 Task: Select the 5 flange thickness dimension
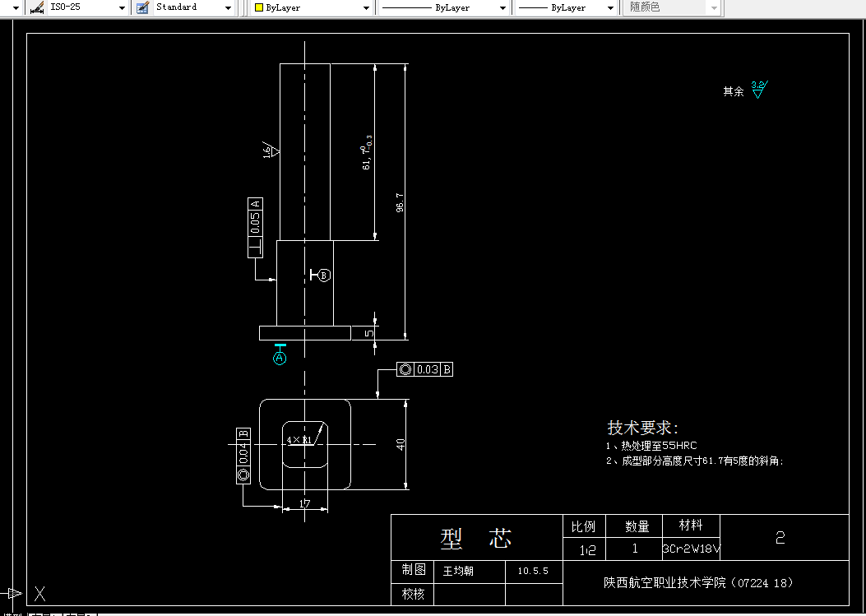[x=369, y=333]
